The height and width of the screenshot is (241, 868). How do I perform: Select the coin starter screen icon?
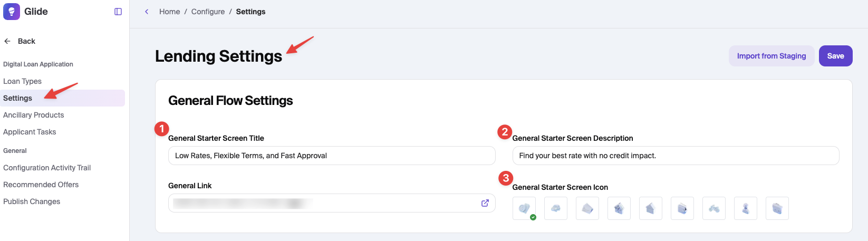tap(524, 208)
